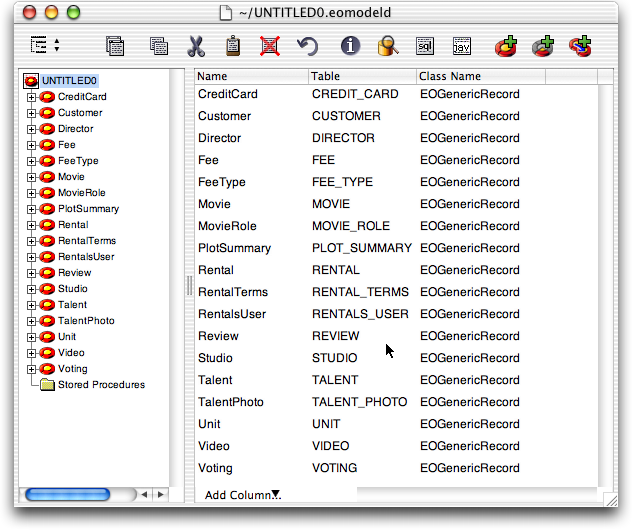The width and height of the screenshot is (632, 530).
Task: Click the STUDIO table cell
Action: point(335,358)
